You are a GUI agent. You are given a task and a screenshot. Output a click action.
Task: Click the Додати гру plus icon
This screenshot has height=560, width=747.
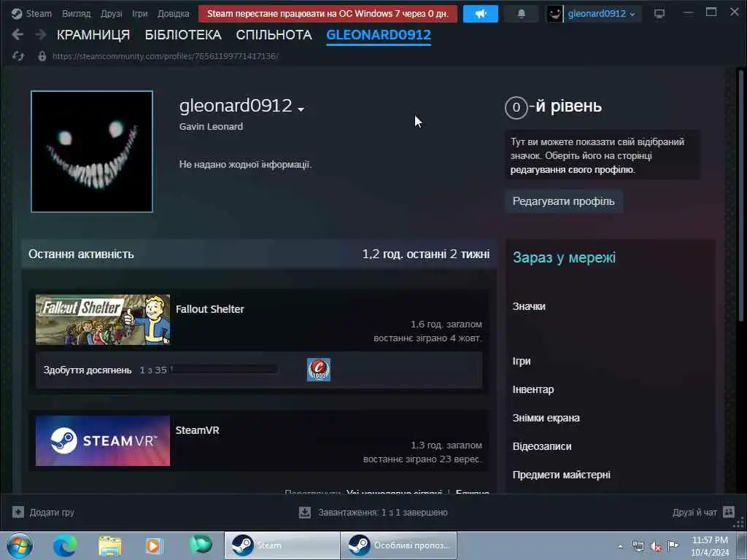pyautogui.click(x=18, y=513)
